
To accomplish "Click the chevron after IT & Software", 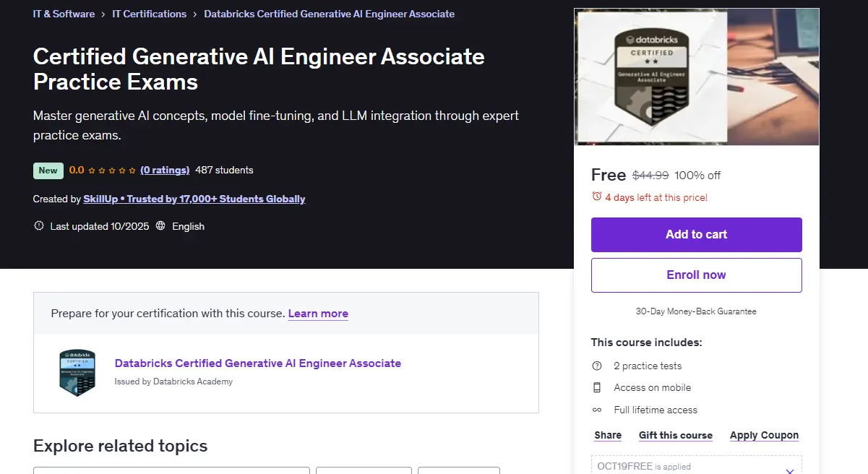I will coord(103,14).
